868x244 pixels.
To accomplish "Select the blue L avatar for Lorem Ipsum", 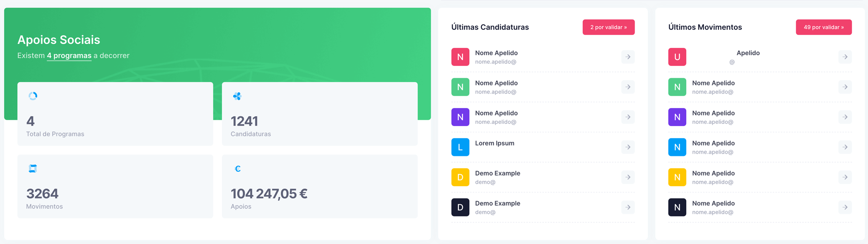I will point(460,147).
